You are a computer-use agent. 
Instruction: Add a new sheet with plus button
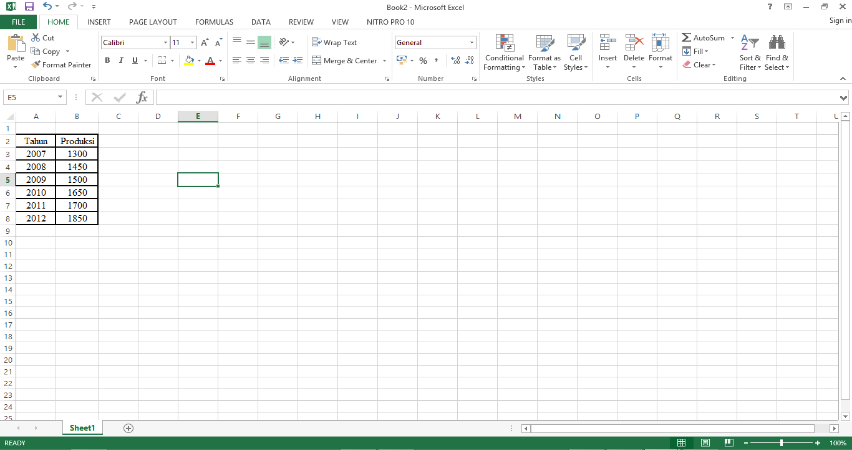128,428
